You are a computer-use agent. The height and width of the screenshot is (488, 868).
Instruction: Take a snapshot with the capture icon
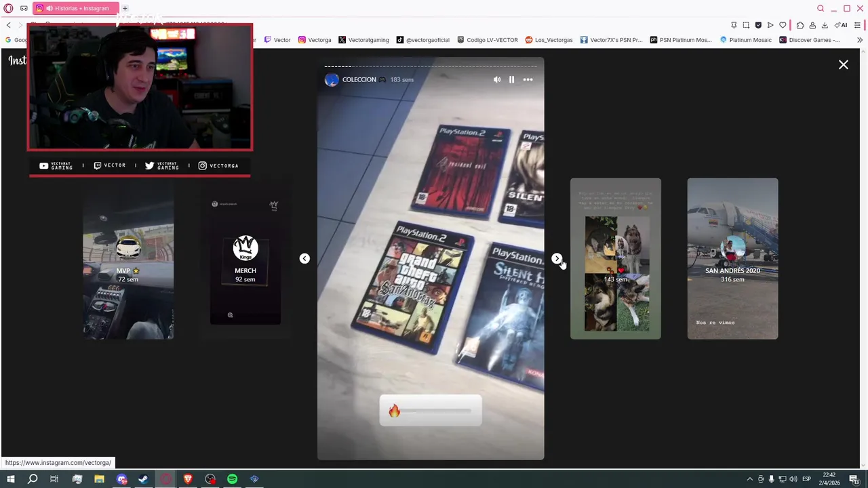coord(746,25)
